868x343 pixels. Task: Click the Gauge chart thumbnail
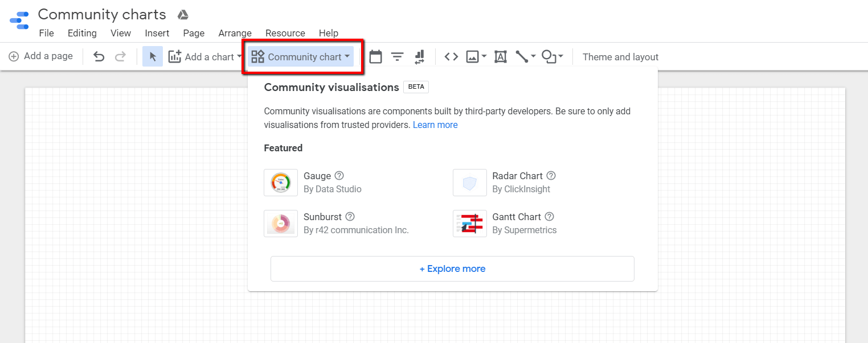coord(281,183)
